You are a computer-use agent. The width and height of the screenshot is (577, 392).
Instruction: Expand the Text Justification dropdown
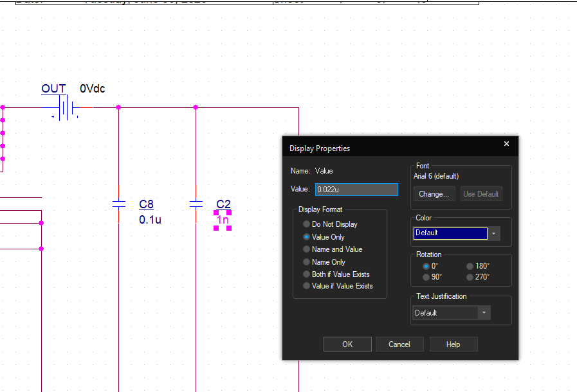point(484,313)
